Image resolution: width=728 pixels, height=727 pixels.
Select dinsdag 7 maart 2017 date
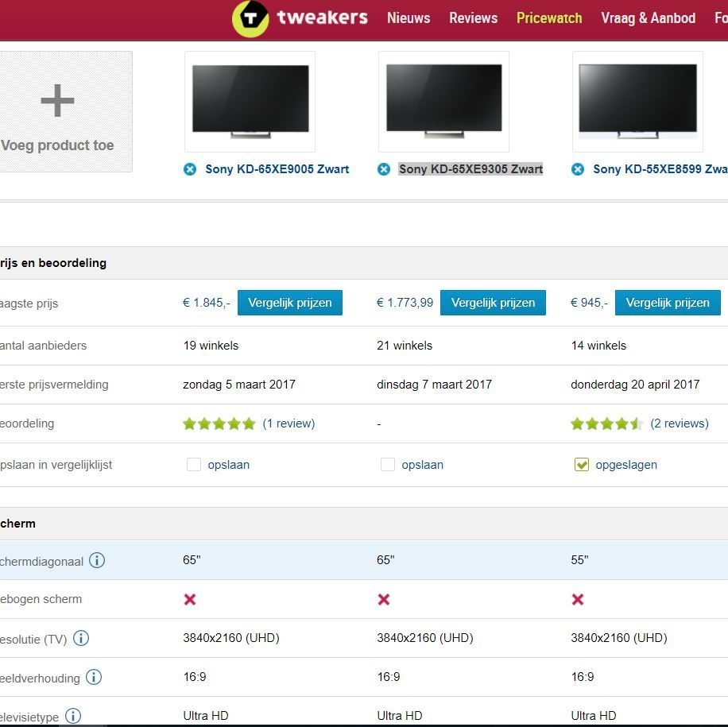[x=434, y=385]
